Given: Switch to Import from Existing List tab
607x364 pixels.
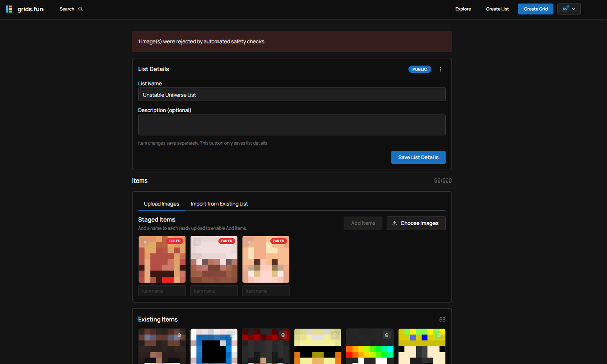Looking at the screenshot, I should pos(220,204).
